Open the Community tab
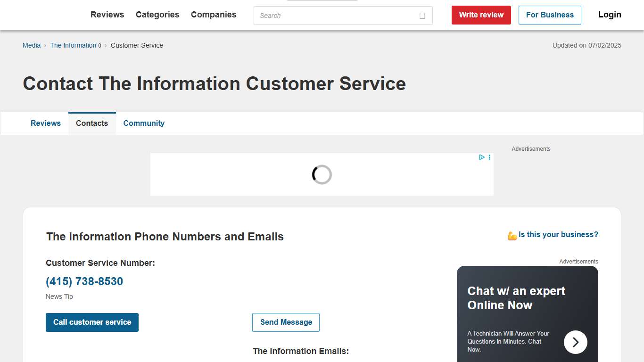The image size is (644, 362). pos(144,123)
